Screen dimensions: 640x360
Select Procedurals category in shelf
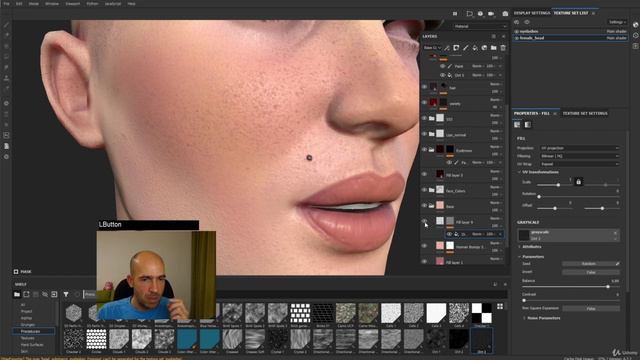click(x=33, y=331)
